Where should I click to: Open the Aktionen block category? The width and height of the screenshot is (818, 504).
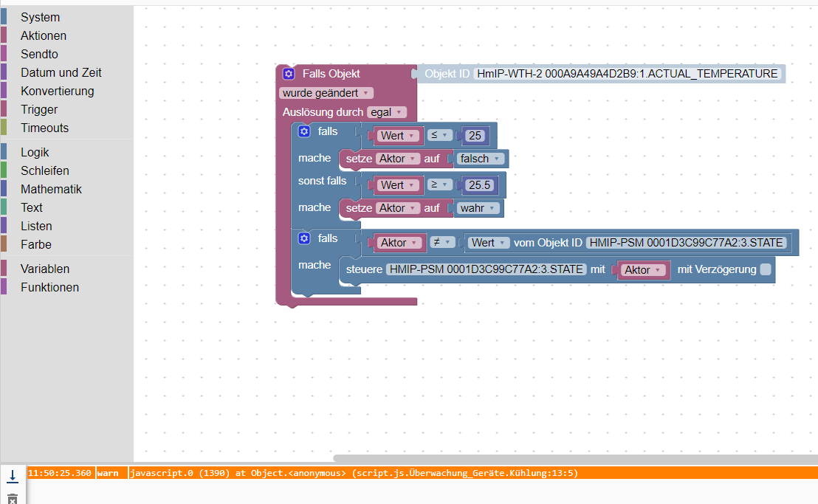click(44, 35)
